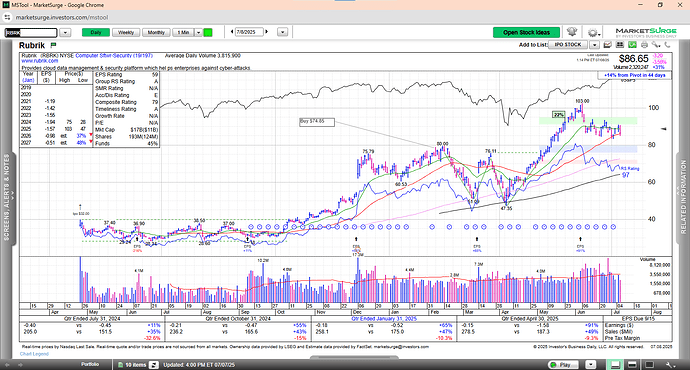Screen dimensions: 690x370
Task: Switch to Weekly chart
Action: (126, 33)
